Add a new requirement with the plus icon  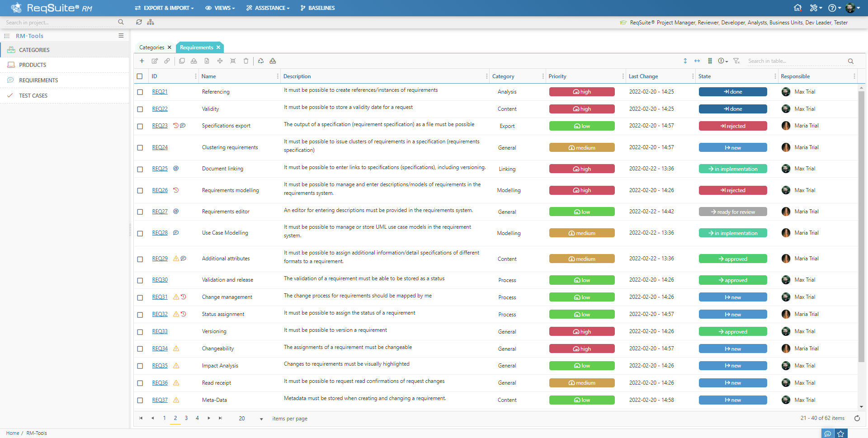tap(142, 61)
